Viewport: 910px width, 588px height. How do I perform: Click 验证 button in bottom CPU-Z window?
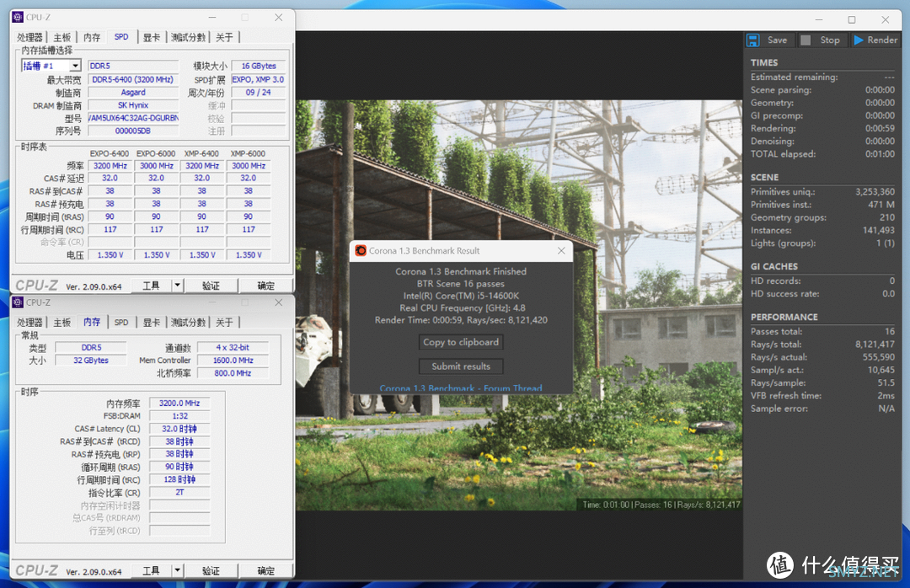coord(211,570)
